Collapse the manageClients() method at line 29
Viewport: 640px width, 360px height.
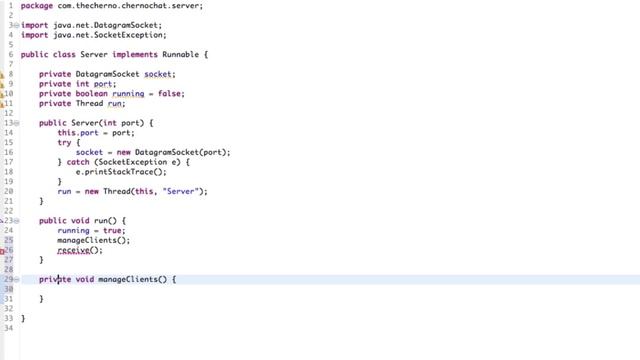pos(17,280)
